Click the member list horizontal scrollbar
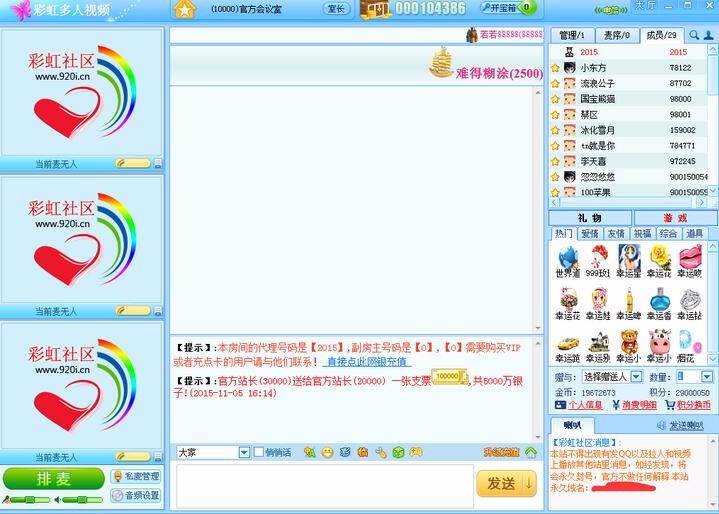 (x=629, y=202)
